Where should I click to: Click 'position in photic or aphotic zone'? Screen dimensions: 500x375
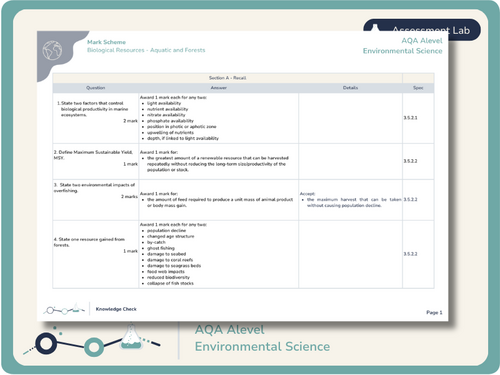pyautogui.click(x=182, y=127)
